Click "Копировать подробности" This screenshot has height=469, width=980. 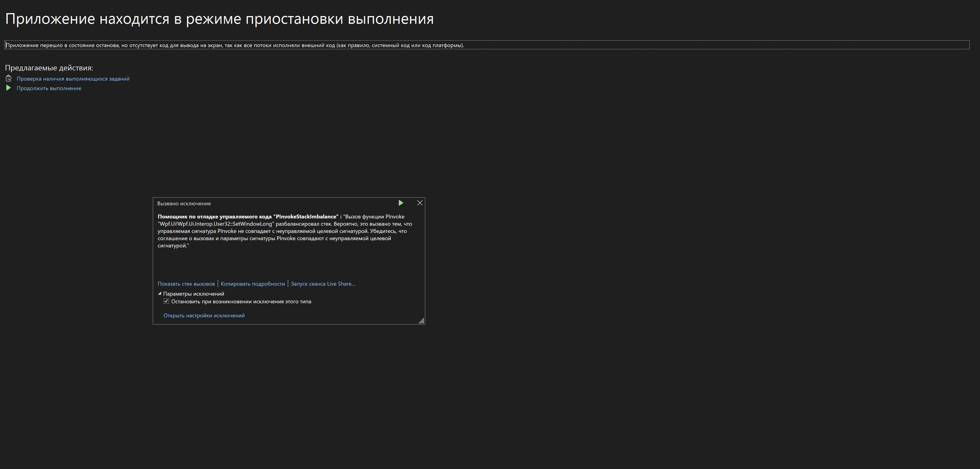pyautogui.click(x=252, y=284)
